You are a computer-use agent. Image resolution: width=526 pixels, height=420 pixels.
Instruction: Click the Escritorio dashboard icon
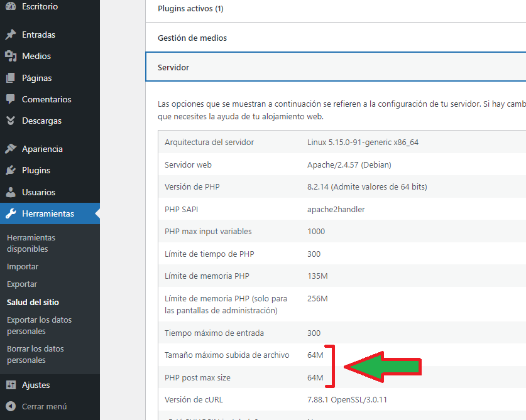pos(11,6)
